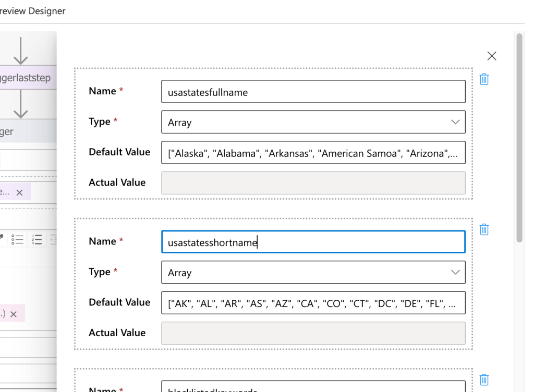534x392 pixels.
Task: Click Actual Value field of usastatesshortname
Action: (313, 333)
